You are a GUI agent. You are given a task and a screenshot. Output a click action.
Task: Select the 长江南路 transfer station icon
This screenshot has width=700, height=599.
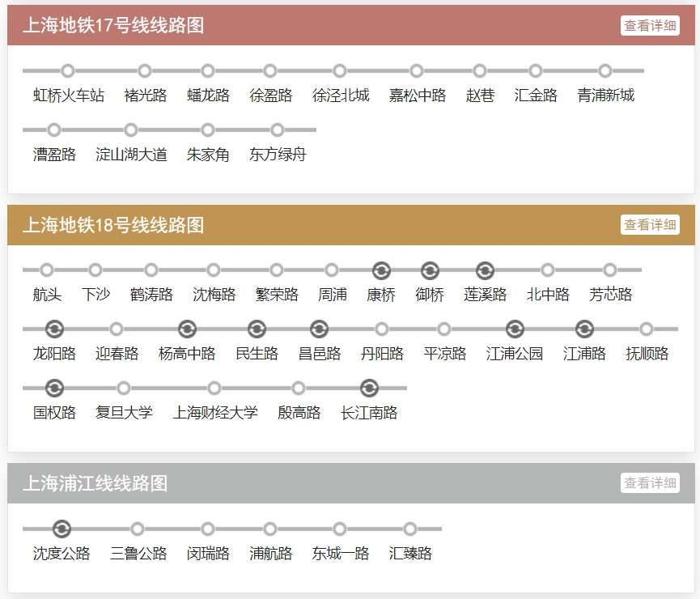point(369,389)
